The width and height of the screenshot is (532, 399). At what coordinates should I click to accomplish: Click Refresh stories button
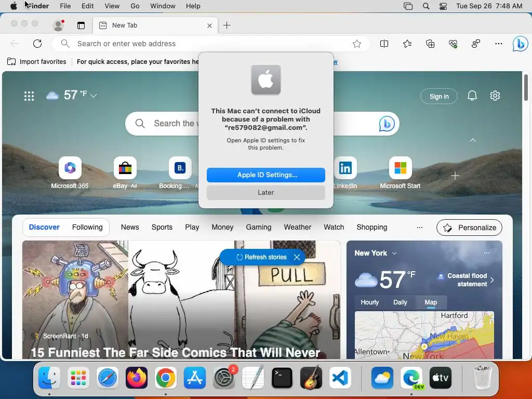[x=262, y=257]
